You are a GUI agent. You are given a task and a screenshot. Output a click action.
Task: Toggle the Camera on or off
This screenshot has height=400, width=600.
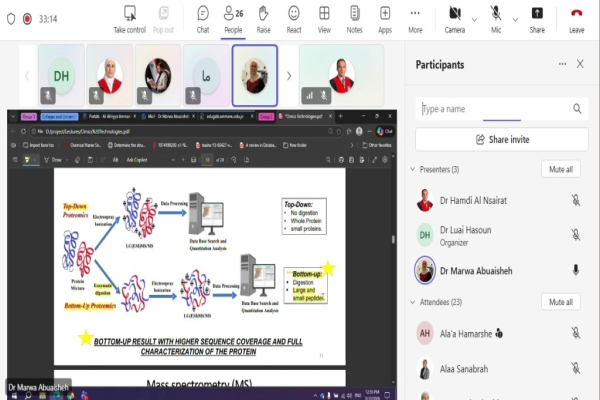coord(454,17)
